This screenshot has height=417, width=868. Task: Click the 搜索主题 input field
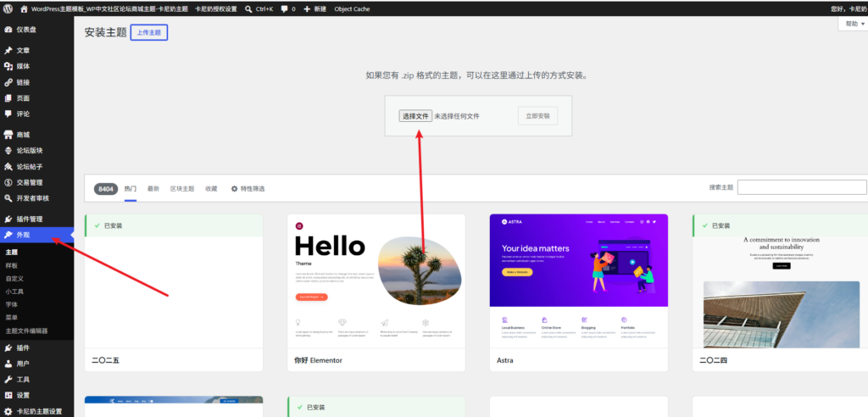[802, 187]
